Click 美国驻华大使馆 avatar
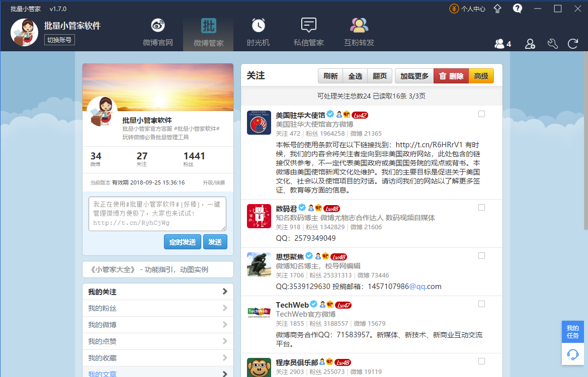This screenshot has height=377, width=588. coord(259,123)
